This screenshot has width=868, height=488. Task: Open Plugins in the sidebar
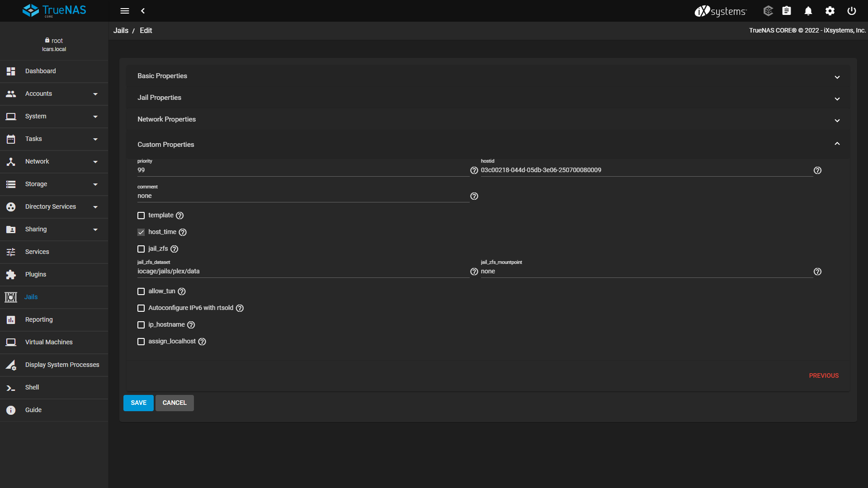[36, 275]
